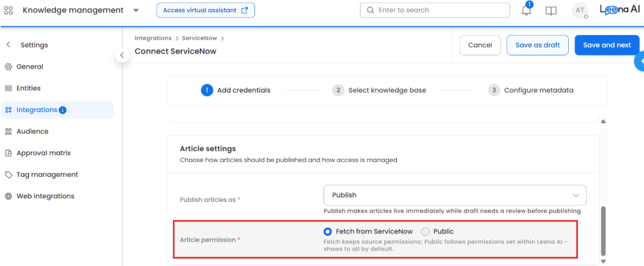644x266 pixels.
Task: Click Access virtual assistant button
Action: pyautogui.click(x=205, y=10)
